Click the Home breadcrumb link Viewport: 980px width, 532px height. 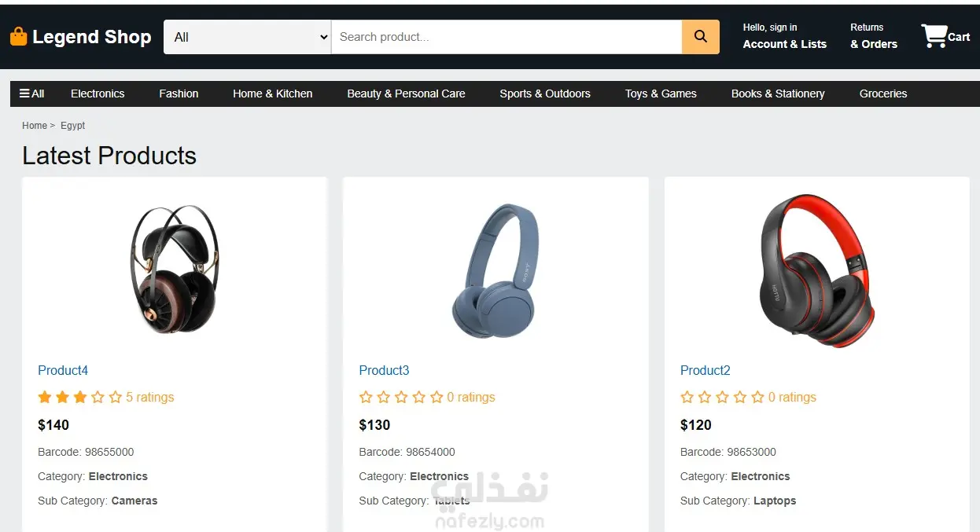pos(35,126)
